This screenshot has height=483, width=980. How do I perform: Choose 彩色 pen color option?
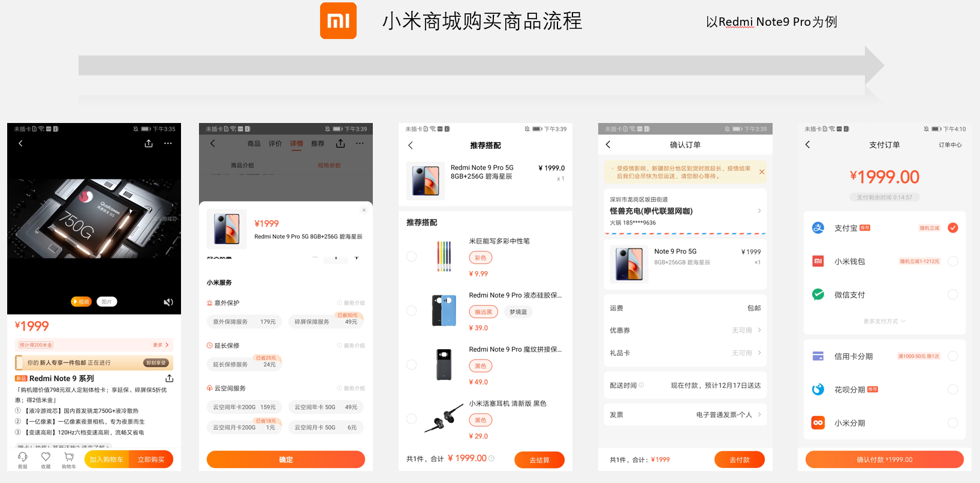[x=481, y=257]
